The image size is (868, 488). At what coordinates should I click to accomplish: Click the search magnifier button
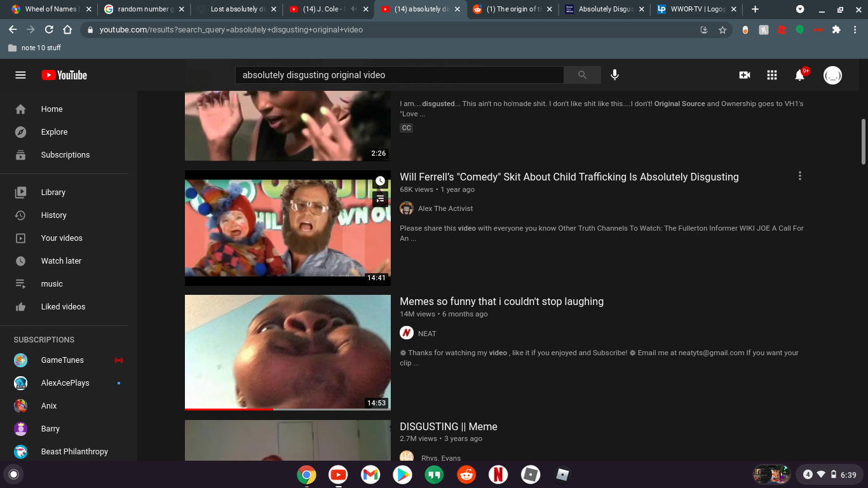coord(582,75)
